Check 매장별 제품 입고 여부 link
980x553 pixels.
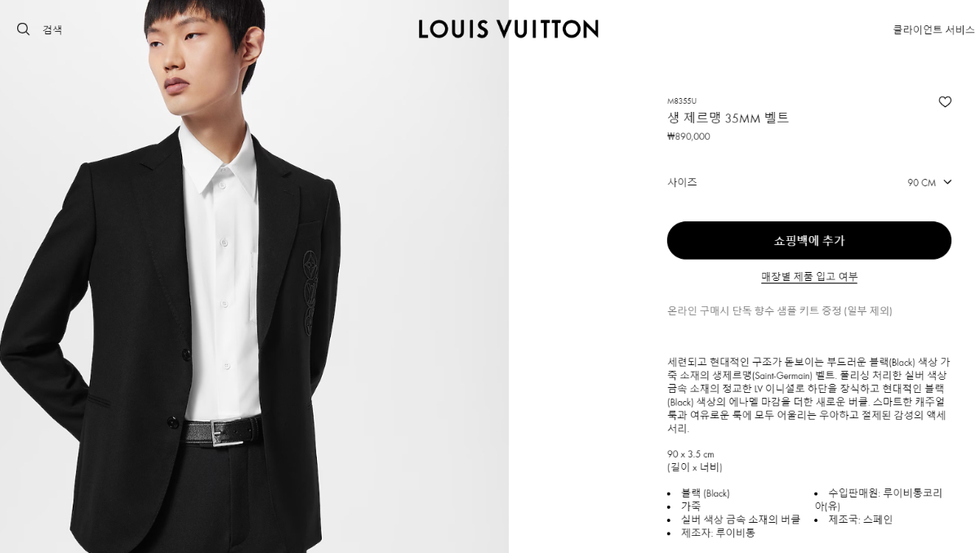(809, 277)
